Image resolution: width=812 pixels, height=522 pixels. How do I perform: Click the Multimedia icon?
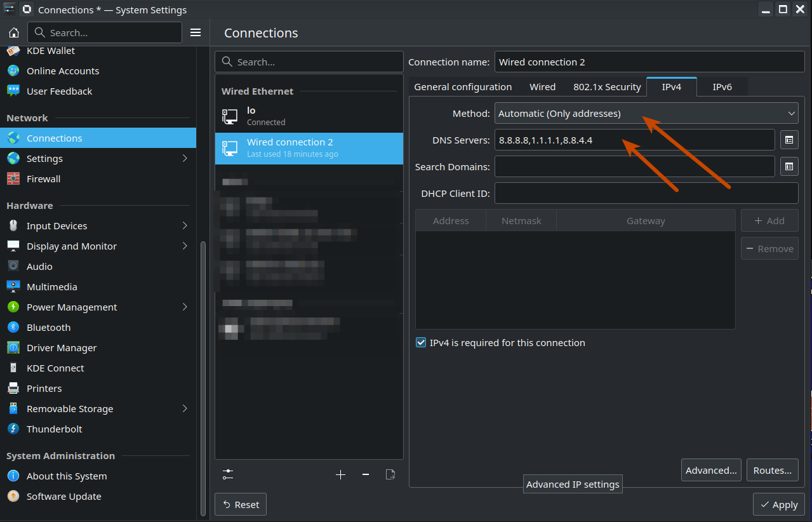point(13,287)
